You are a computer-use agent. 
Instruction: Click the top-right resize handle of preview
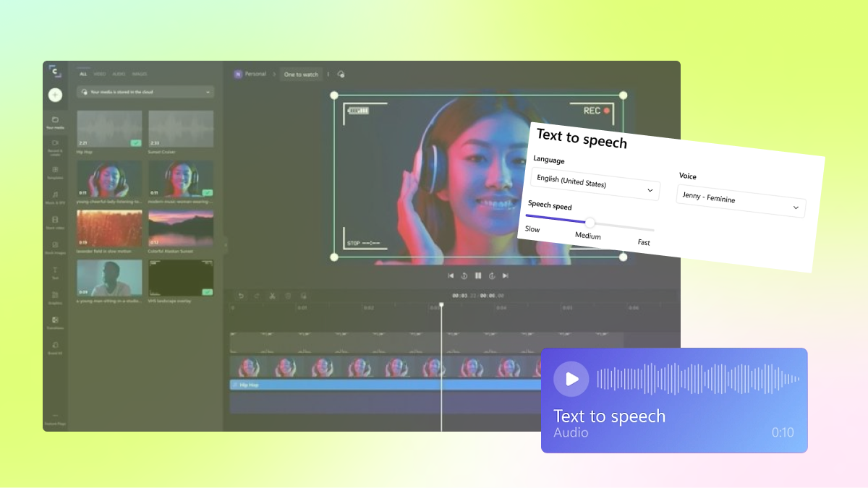coord(623,95)
